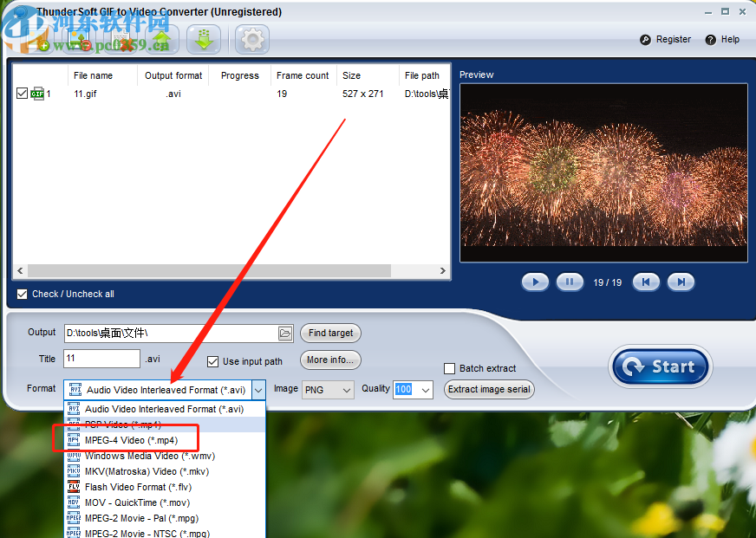Click the Title input field
This screenshot has width=756, height=538.
point(101,359)
